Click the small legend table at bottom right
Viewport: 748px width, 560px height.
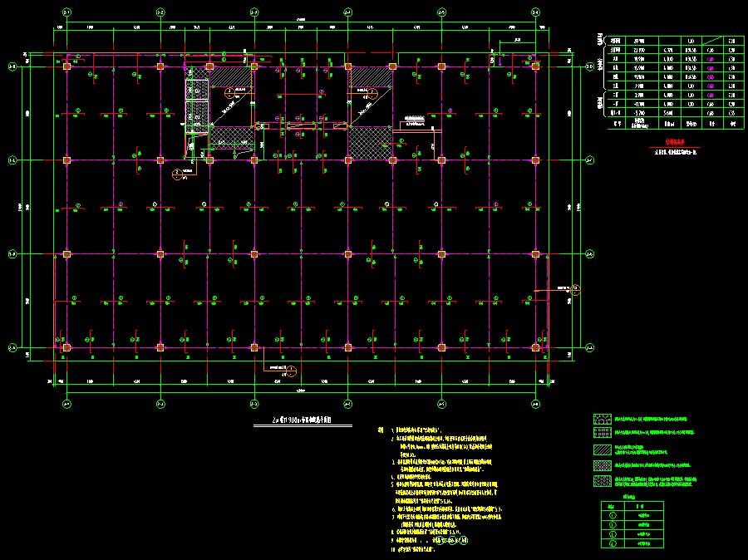631,527
